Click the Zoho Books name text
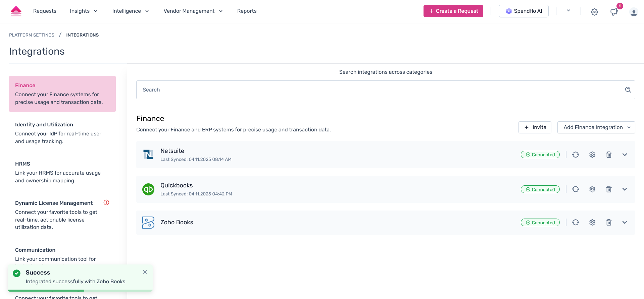The width and height of the screenshot is (644, 299). tap(177, 222)
